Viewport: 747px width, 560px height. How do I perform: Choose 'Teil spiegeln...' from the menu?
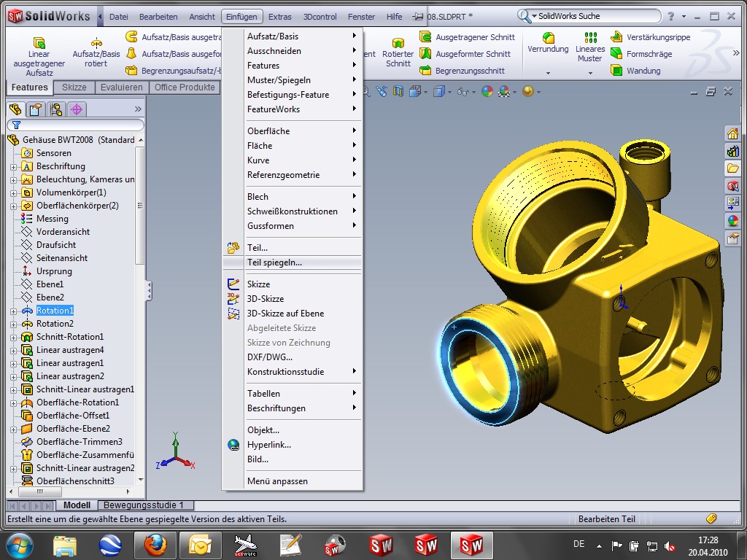tap(274, 262)
